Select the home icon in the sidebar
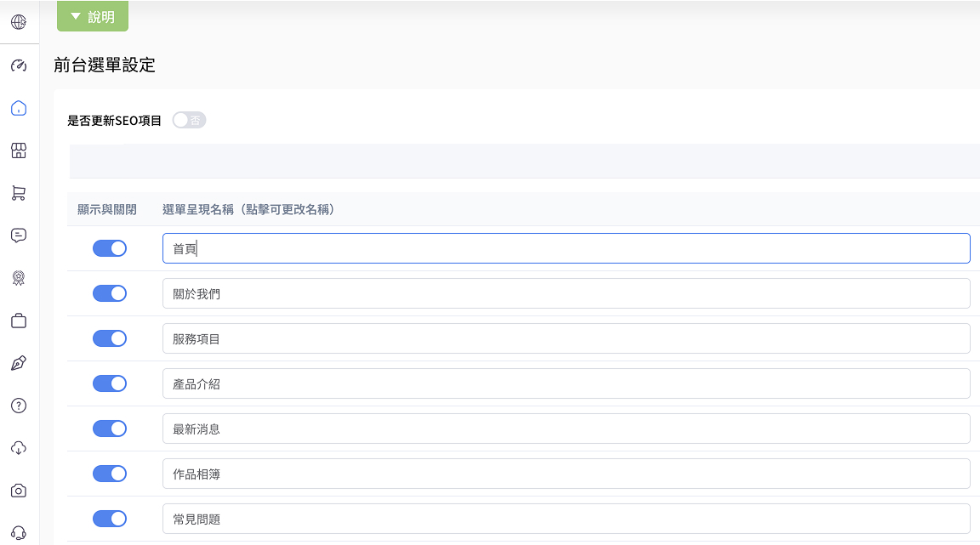The width and height of the screenshot is (980, 545). click(x=19, y=108)
